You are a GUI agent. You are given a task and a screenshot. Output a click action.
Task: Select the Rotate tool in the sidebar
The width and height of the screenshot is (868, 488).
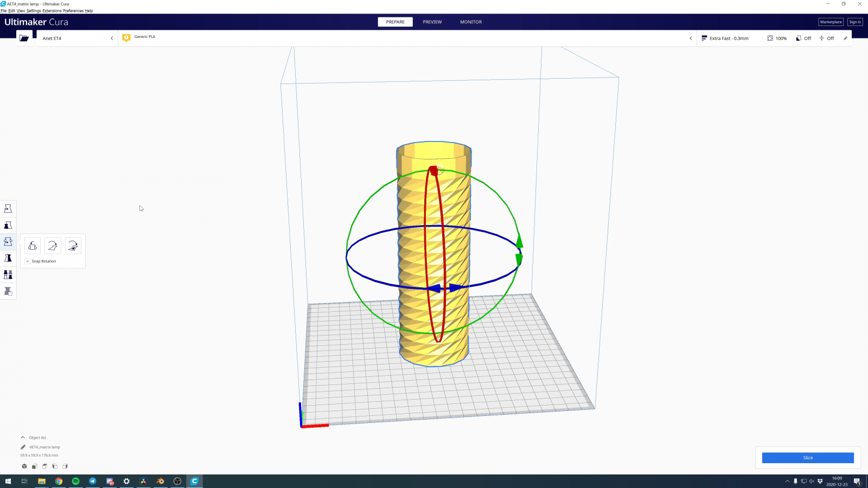[x=8, y=242]
